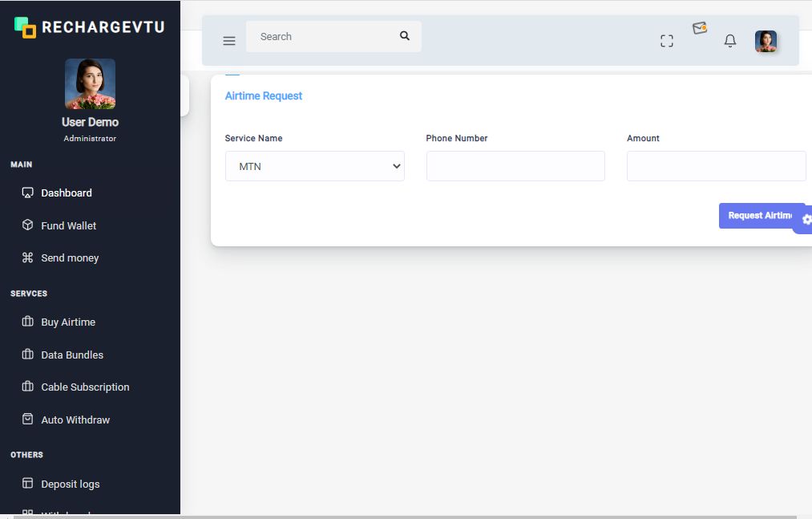This screenshot has height=519, width=812.
Task: Toggle the hamburger sidebar menu icon
Action: [229, 41]
